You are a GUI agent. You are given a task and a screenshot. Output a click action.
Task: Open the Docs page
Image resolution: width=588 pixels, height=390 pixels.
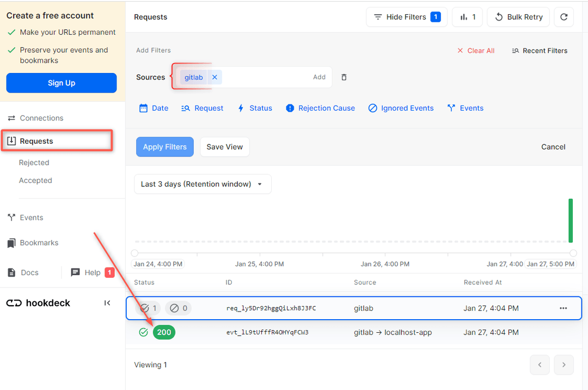pos(24,272)
